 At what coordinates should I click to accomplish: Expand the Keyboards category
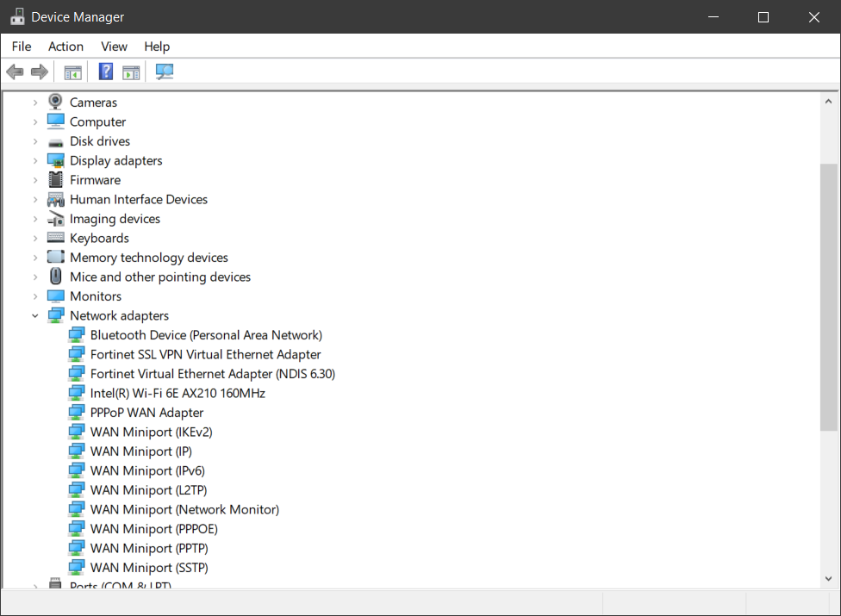pyautogui.click(x=35, y=239)
